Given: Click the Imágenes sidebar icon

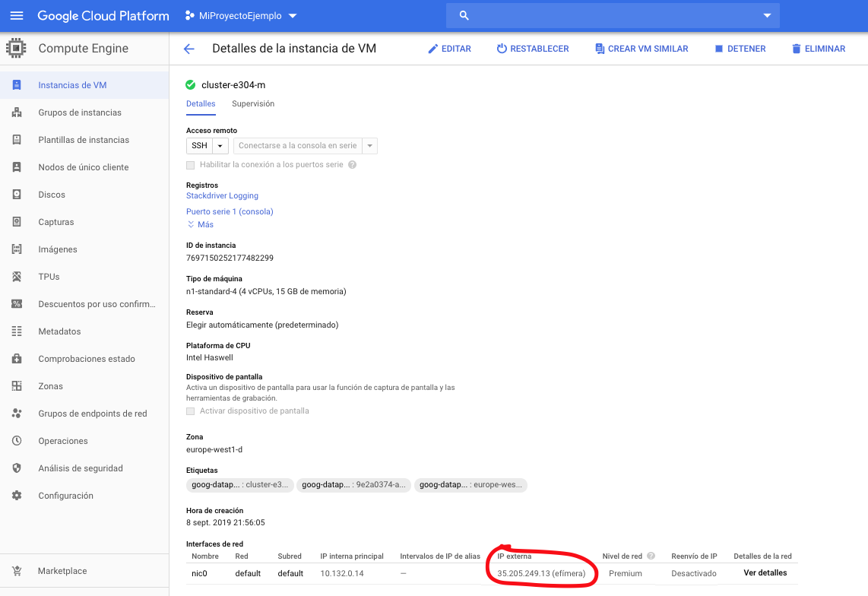Looking at the screenshot, I should [17, 249].
